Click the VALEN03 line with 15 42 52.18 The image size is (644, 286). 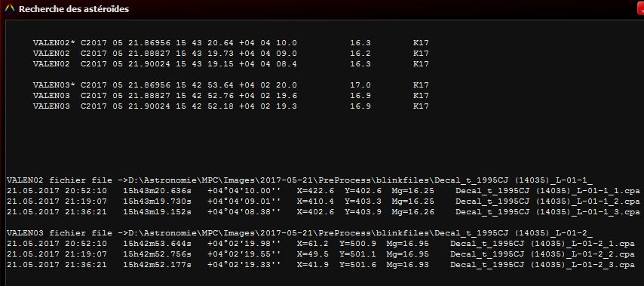231,106
